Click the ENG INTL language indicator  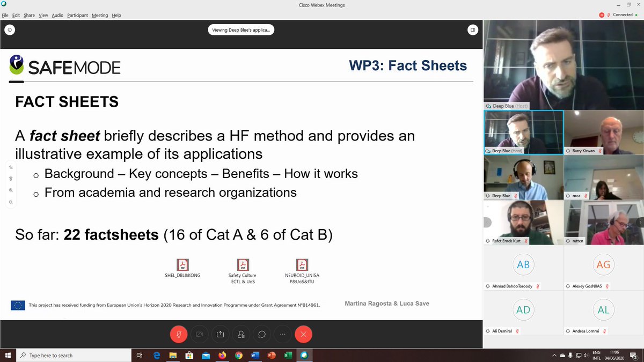(596, 355)
